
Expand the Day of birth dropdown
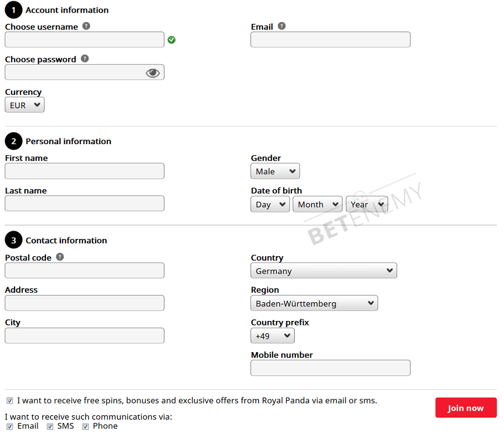click(x=270, y=204)
